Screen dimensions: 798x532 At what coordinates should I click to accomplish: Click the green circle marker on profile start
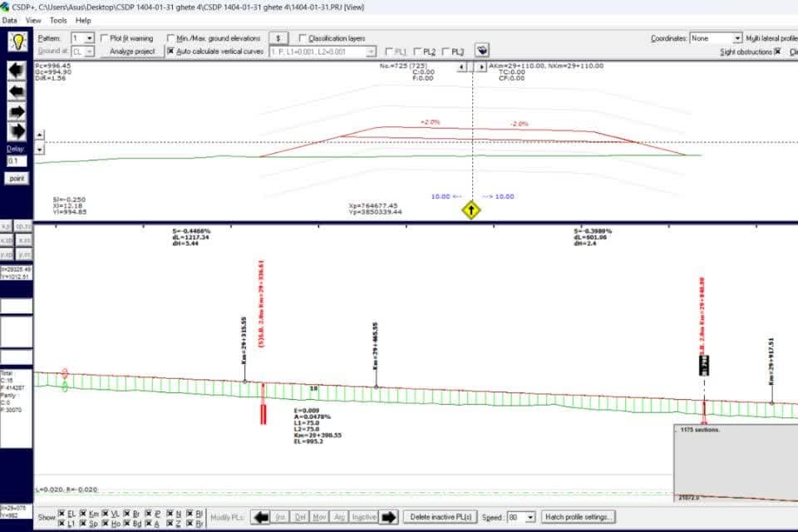[x=65, y=387]
